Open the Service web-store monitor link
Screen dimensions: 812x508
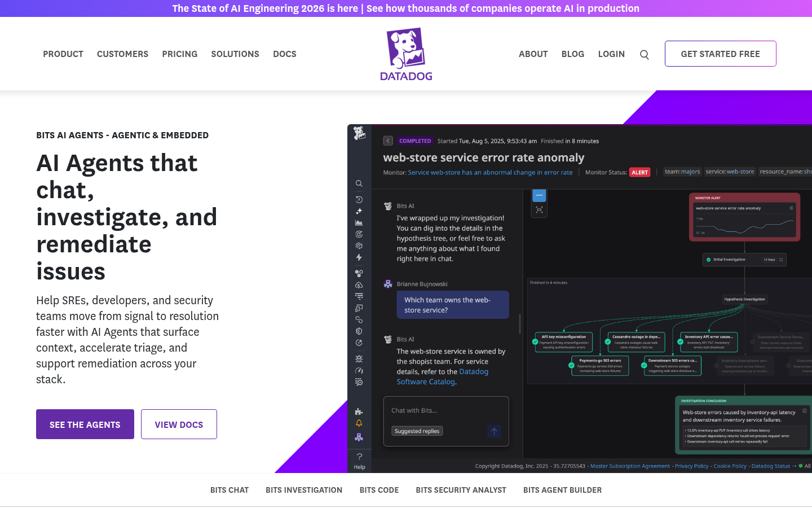pos(490,173)
